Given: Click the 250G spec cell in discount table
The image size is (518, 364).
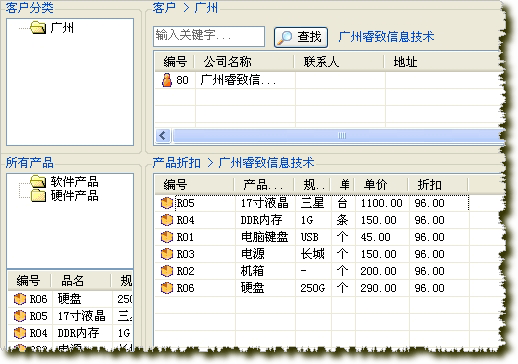Looking at the screenshot, I should [x=312, y=288].
